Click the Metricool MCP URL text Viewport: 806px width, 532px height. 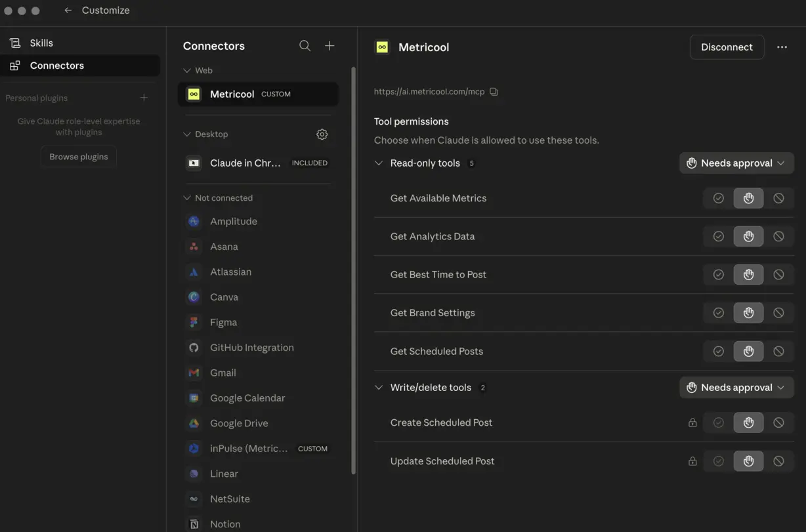(x=429, y=92)
